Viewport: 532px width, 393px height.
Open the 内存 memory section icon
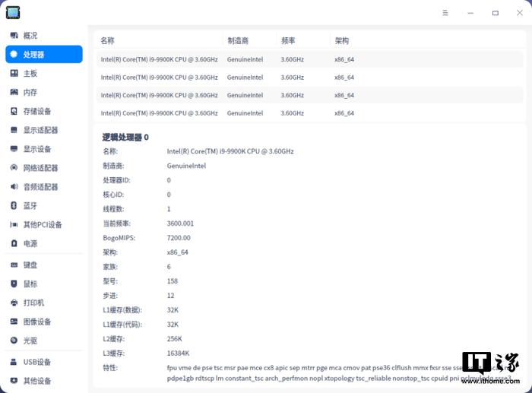click(14, 92)
